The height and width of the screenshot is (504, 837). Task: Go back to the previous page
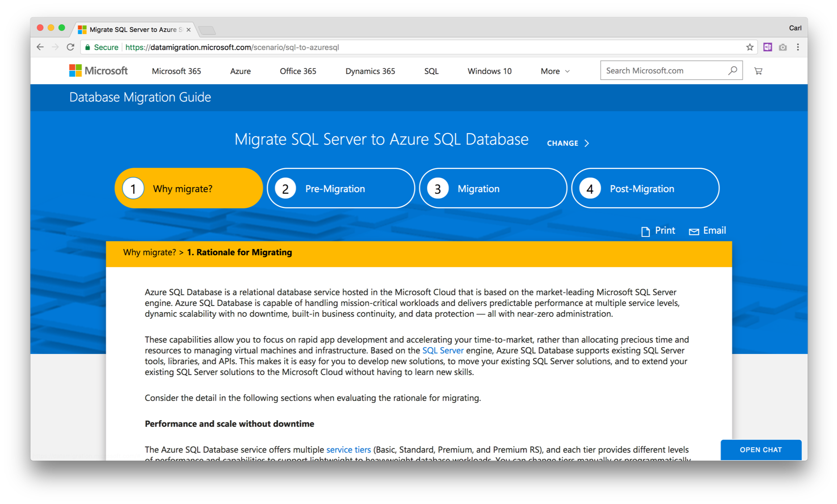point(40,47)
